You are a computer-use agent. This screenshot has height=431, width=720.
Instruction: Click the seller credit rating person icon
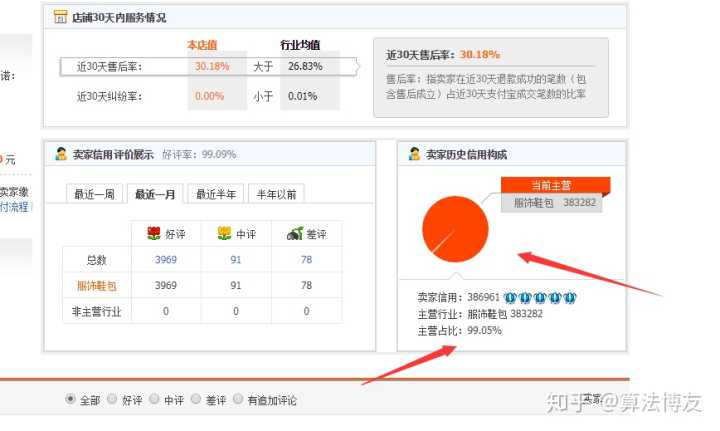pos(61,154)
